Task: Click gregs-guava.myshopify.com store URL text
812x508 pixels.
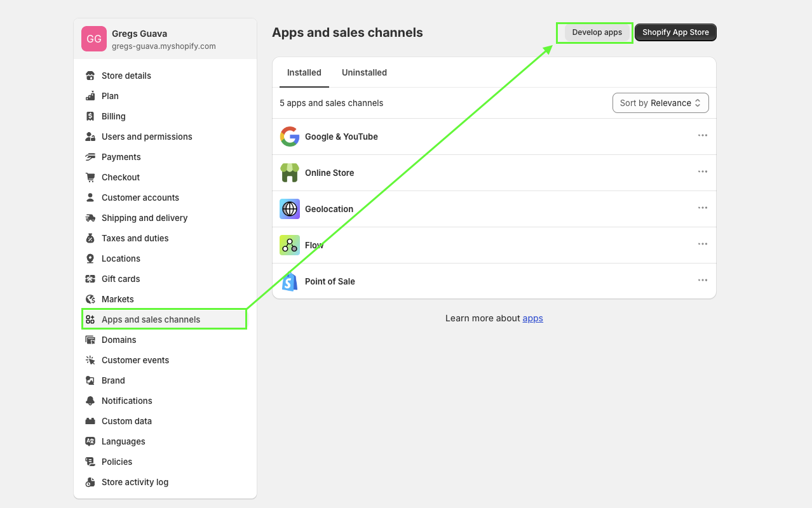Action: click(x=164, y=46)
